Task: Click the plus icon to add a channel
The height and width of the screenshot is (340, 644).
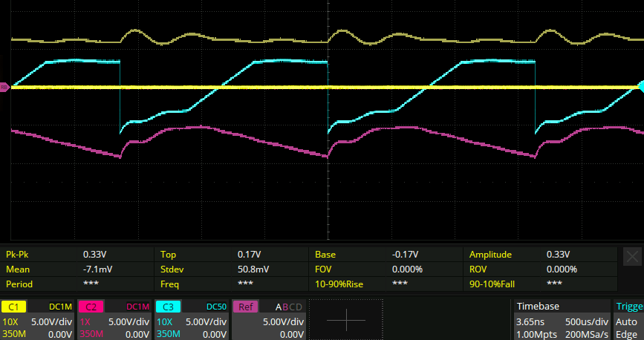Action: coord(346,319)
